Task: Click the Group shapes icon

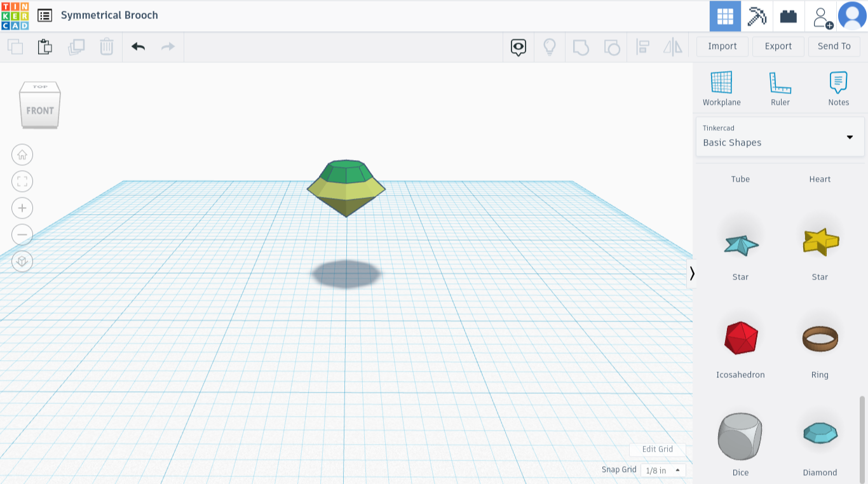Action: (x=581, y=47)
